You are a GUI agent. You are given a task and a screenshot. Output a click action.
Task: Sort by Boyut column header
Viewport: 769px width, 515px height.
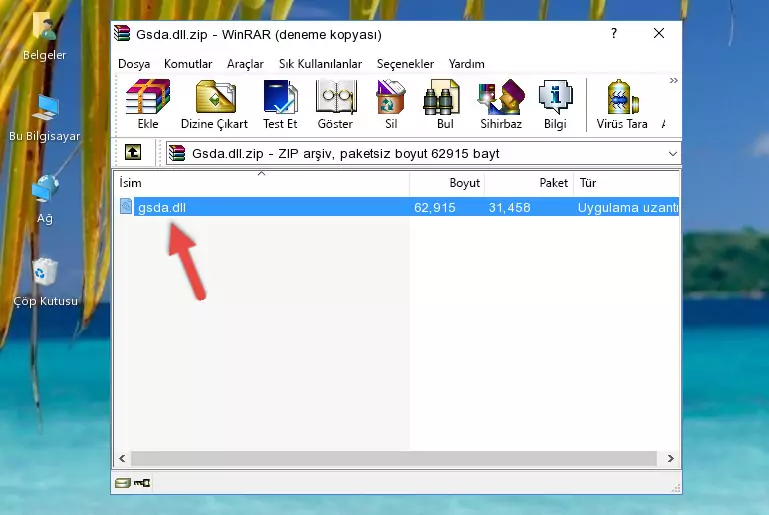click(x=447, y=183)
